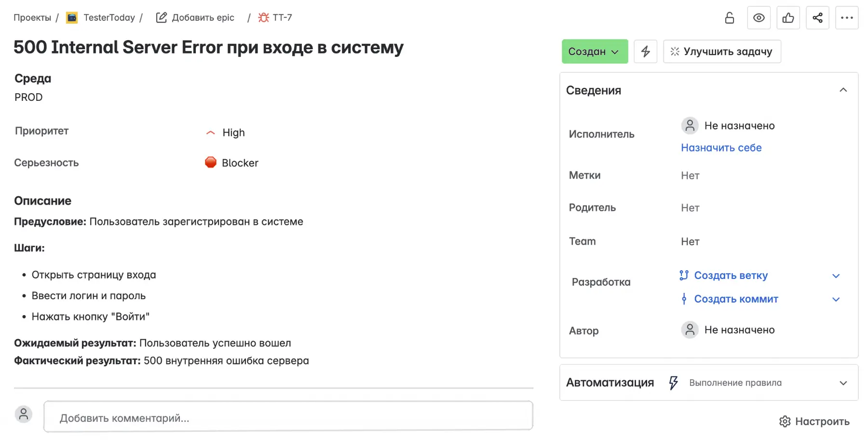Click the lightning bolt automation icon
The image size is (868, 441).
click(x=646, y=51)
